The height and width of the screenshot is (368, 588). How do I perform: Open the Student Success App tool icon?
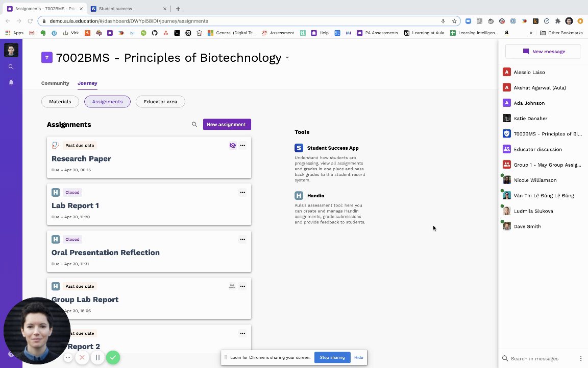click(x=299, y=148)
